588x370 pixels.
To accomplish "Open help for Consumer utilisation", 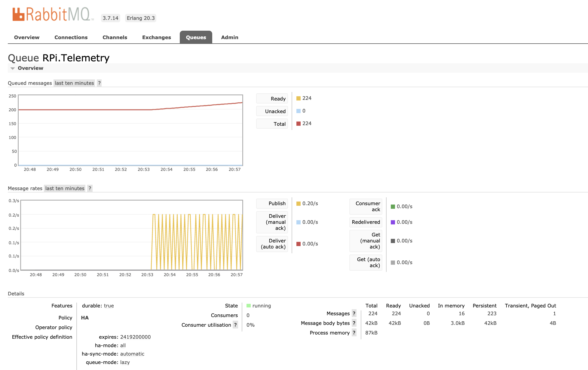I will [235, 325].
